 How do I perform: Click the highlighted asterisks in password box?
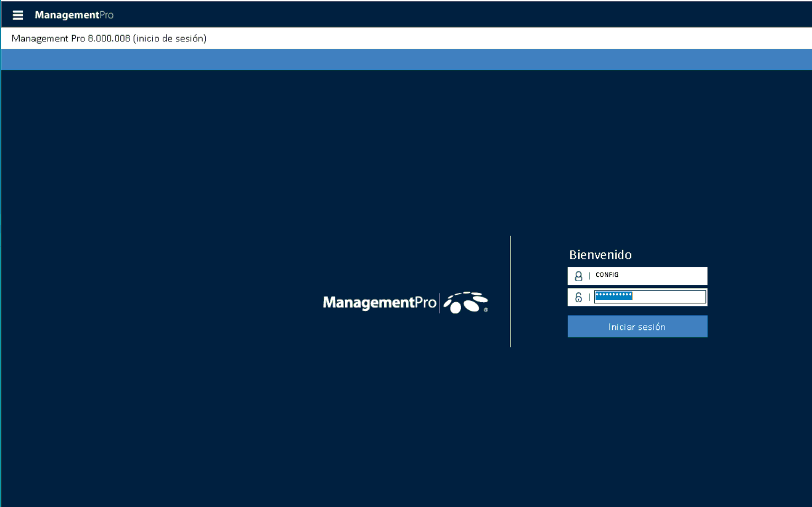(613, 296)
